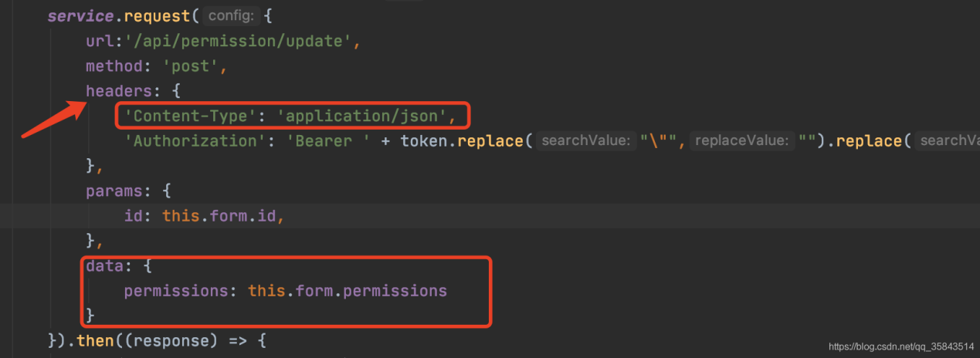
Task: Click the 'Bearer ' string literal
Action: coord(328,141)
